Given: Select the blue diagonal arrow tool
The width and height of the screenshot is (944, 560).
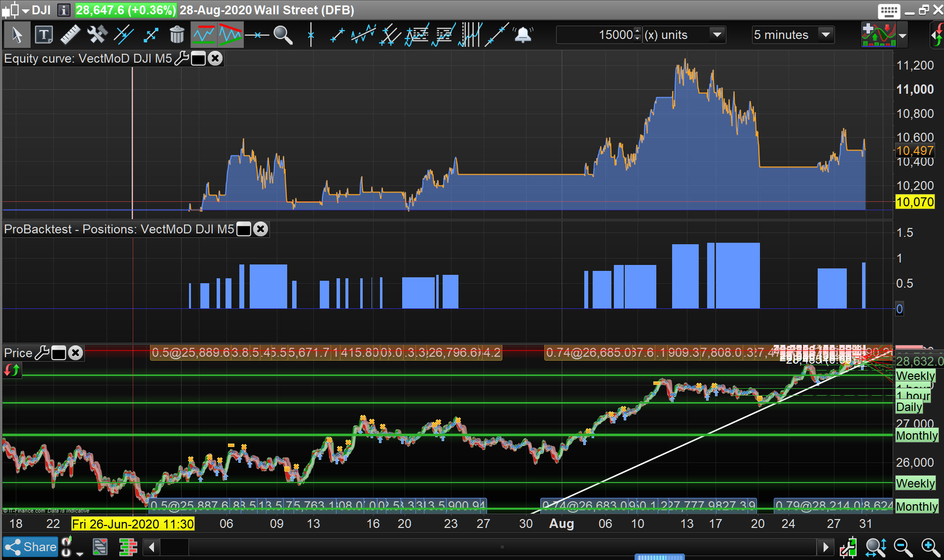Looking at the screenshot, I should click(x=151, y=35).
